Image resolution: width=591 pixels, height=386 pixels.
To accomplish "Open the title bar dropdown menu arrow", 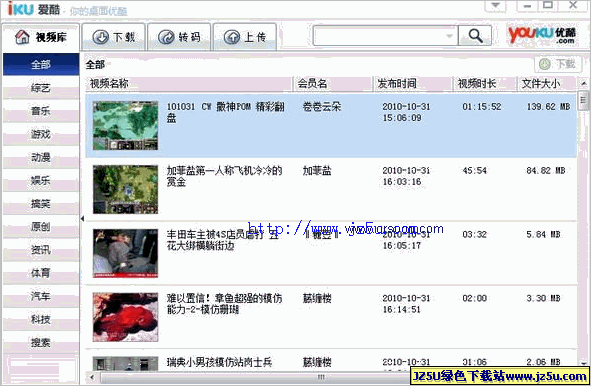I will 495,6.
